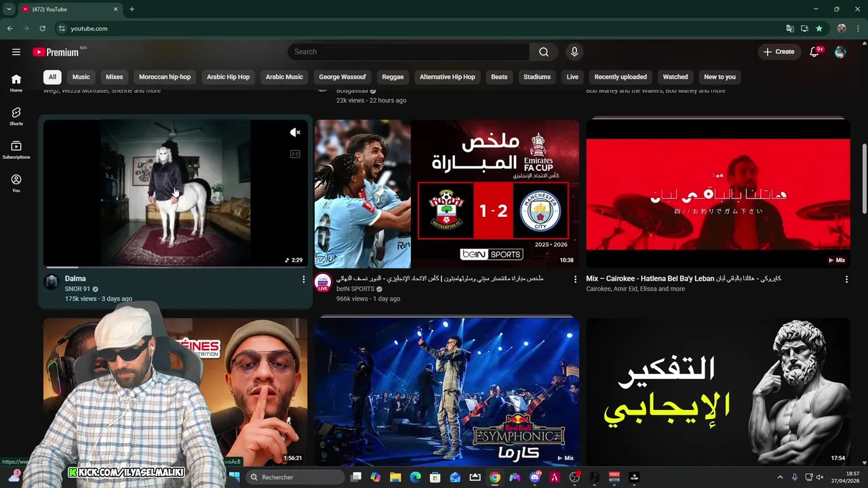Select the Arabic Music chip
The image size is (868, 488).
coord(284,77)
